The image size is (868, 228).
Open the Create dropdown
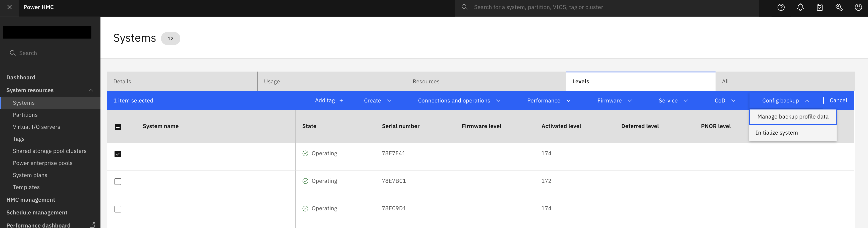pos(378,101)
